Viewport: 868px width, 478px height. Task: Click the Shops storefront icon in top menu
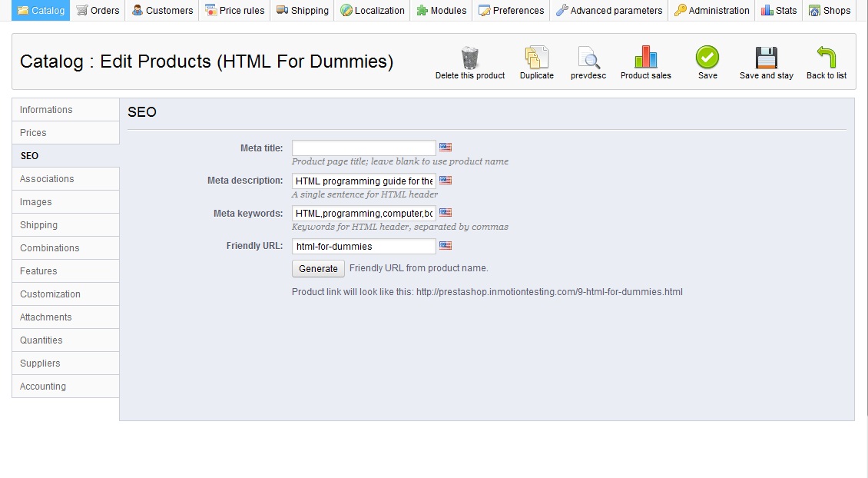[814, 10]
